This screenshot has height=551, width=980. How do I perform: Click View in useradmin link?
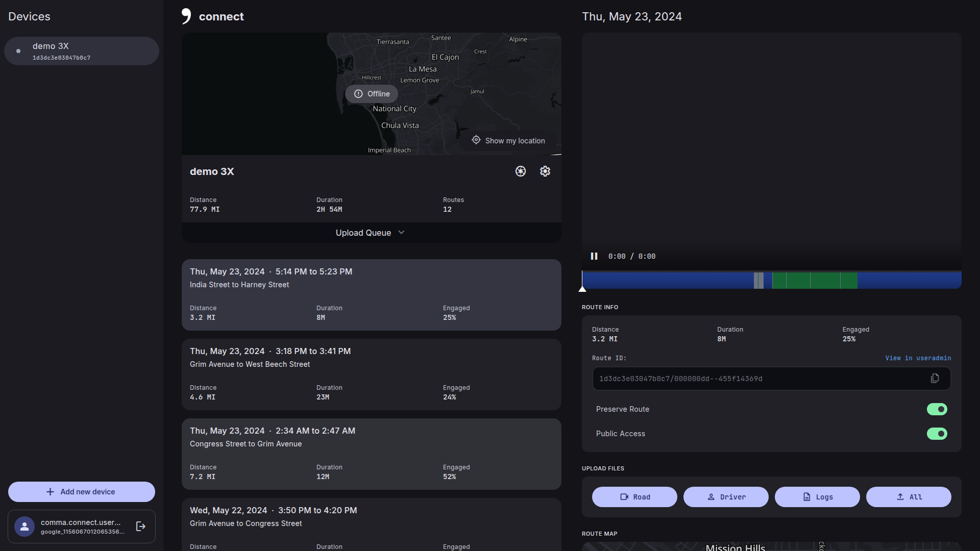pyautogui.click(x=918, y=358)
